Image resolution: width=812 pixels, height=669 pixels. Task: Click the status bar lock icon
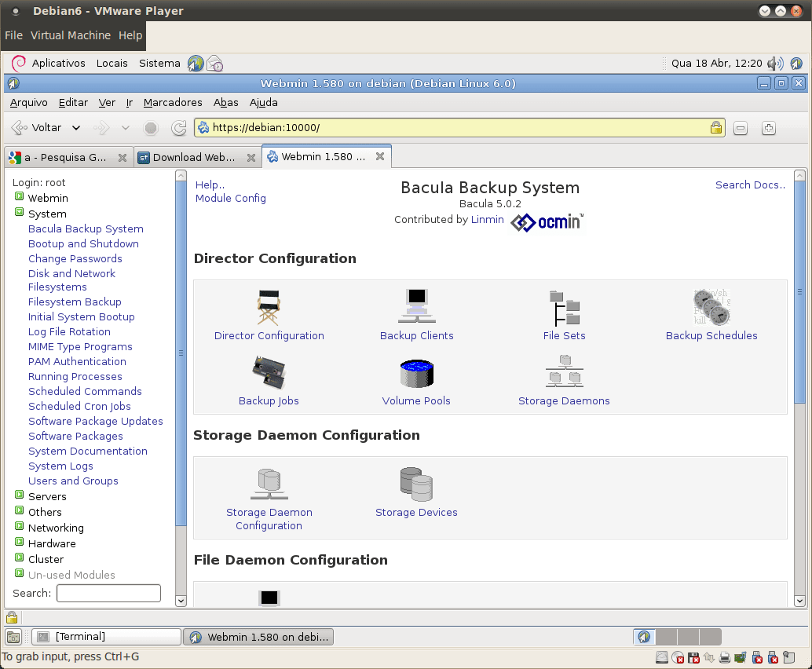point(12,617)
